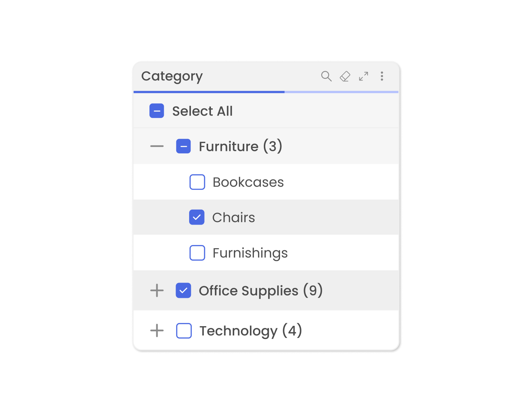Select the Bookcases label
Image resolution: width=532 pixels, height=412 pixels.
(248, 182)
